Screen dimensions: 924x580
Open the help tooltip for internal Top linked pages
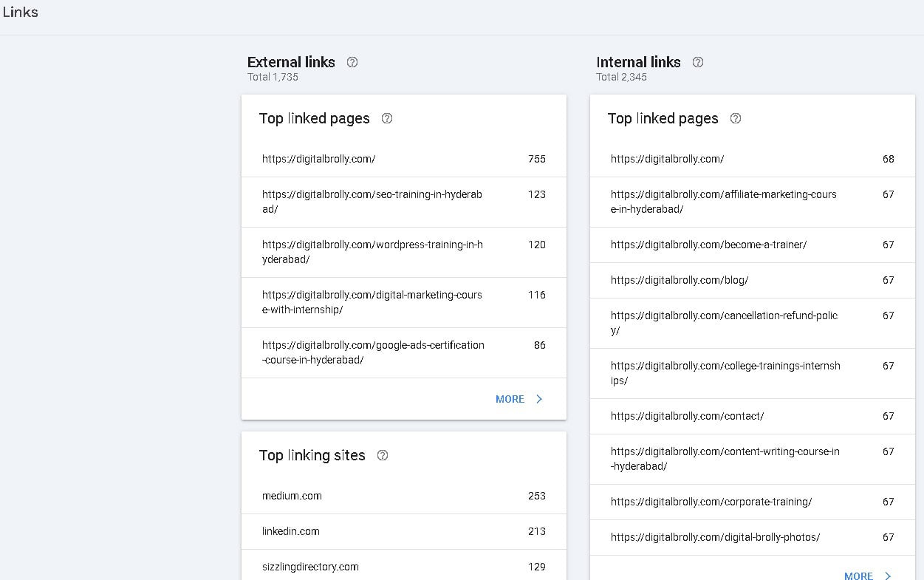point(735,118)
